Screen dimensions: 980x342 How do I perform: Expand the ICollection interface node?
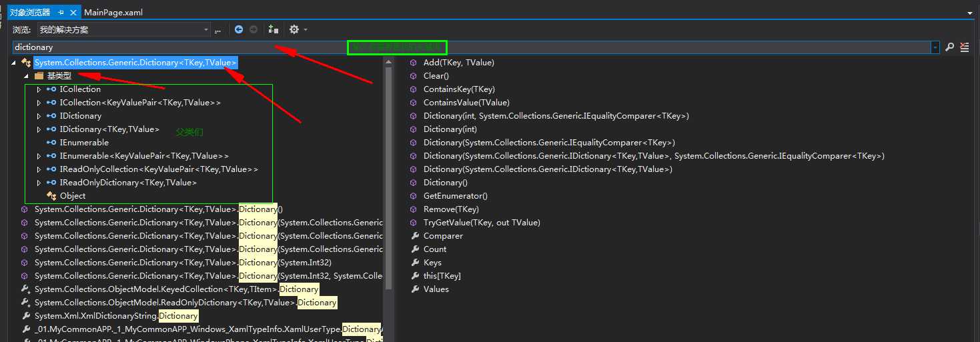[39, 89]
